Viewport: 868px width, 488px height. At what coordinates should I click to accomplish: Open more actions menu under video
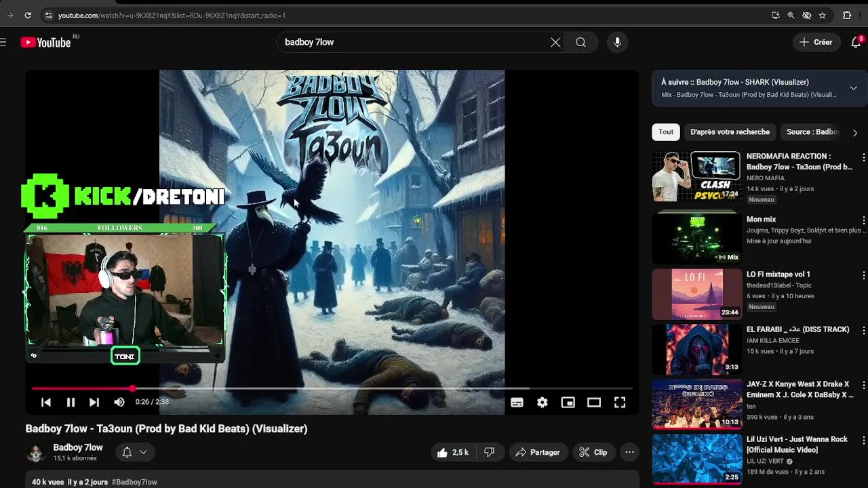629,452
